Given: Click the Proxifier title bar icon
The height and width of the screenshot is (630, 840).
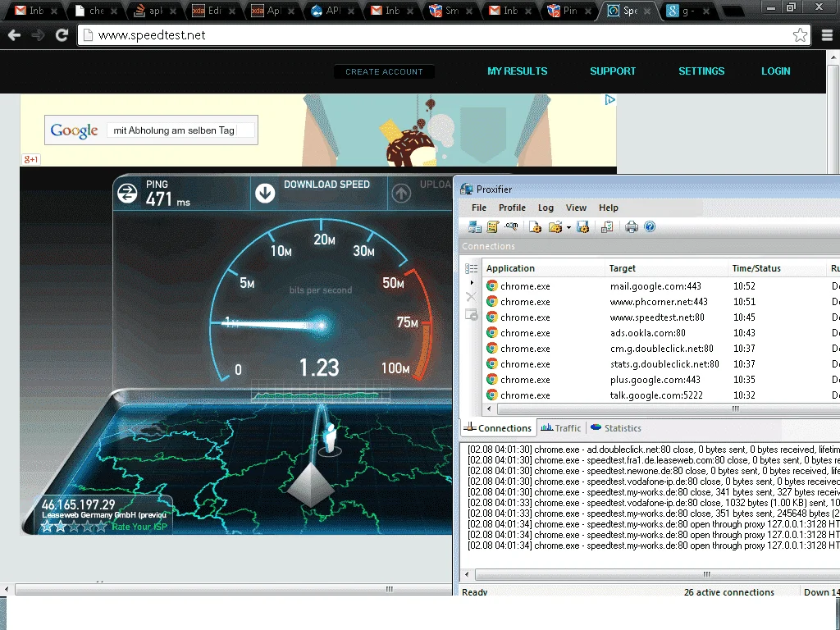Looking at the screenshot, I should [x=467, y=189].
